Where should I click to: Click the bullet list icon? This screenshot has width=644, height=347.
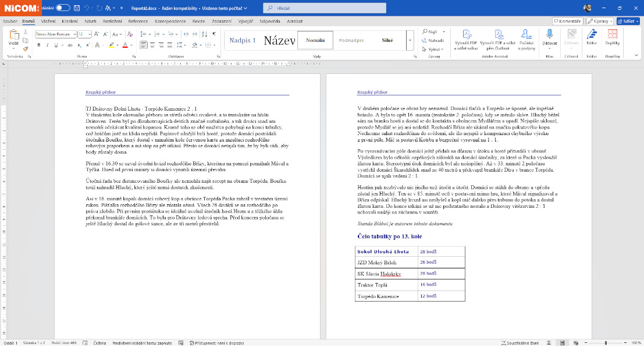144,34
